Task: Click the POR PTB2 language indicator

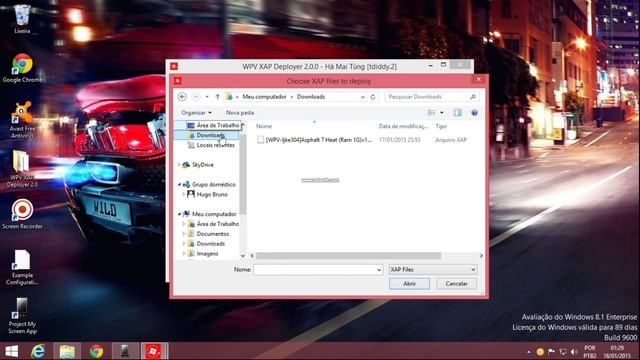Action: coord(590,351)
